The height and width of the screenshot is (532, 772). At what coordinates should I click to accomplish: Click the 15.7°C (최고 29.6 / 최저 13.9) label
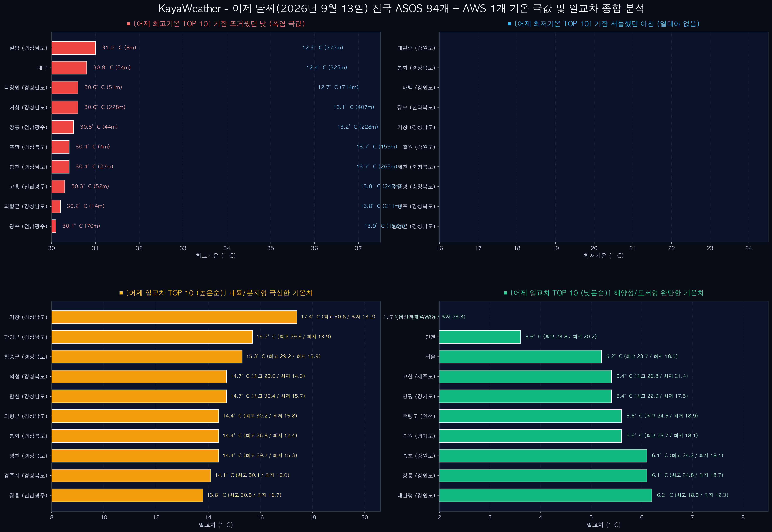click(x=293, y=337)
